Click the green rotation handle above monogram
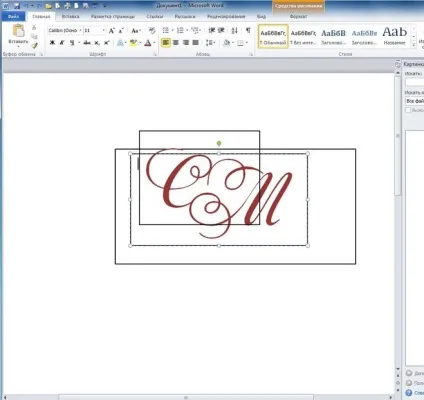This screenshot has height=400, width=424. point(219,143)
